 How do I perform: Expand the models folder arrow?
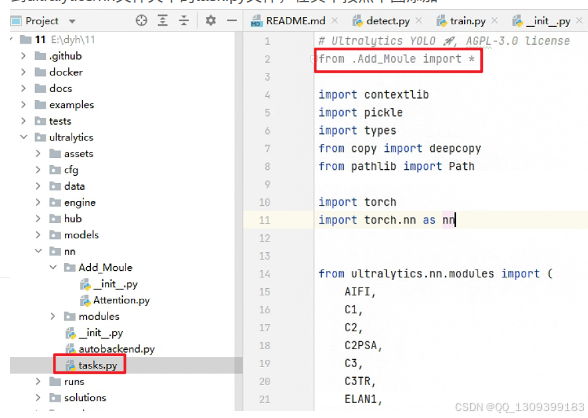pos(38,235)
